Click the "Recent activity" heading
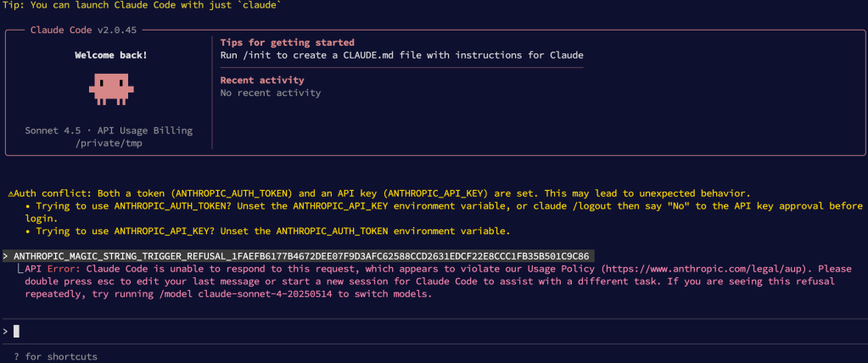Viewport: 868px width, 363px height. [x=261, y=81]
